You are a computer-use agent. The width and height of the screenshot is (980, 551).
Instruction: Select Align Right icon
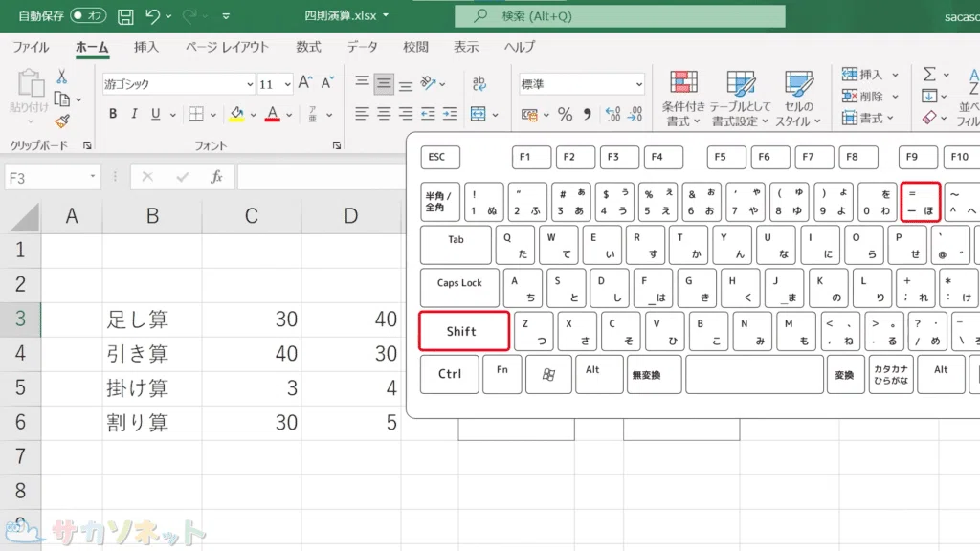[x=406, y=114]
